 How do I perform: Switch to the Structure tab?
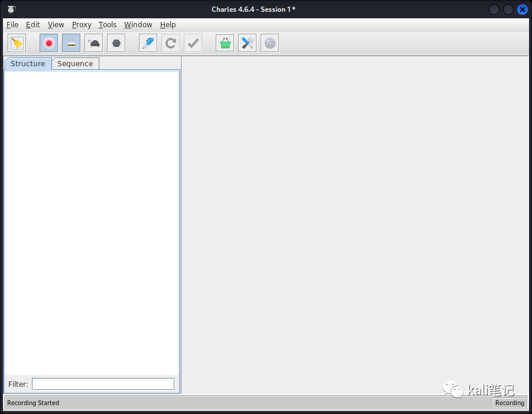click(x=28, y=64)
